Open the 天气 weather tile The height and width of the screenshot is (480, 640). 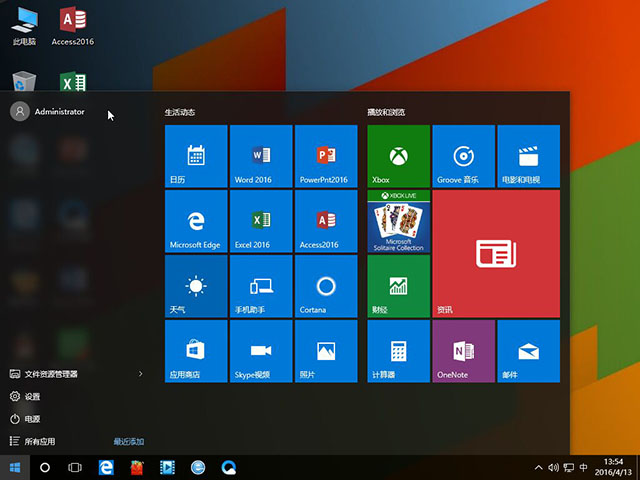(196, 286)
